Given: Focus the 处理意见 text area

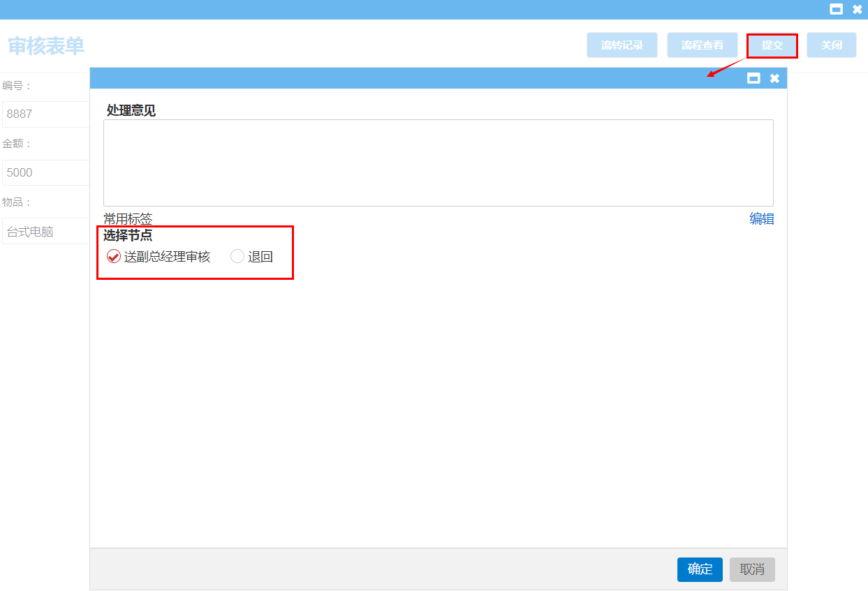Looking at the screenshot, I should 438,163.
